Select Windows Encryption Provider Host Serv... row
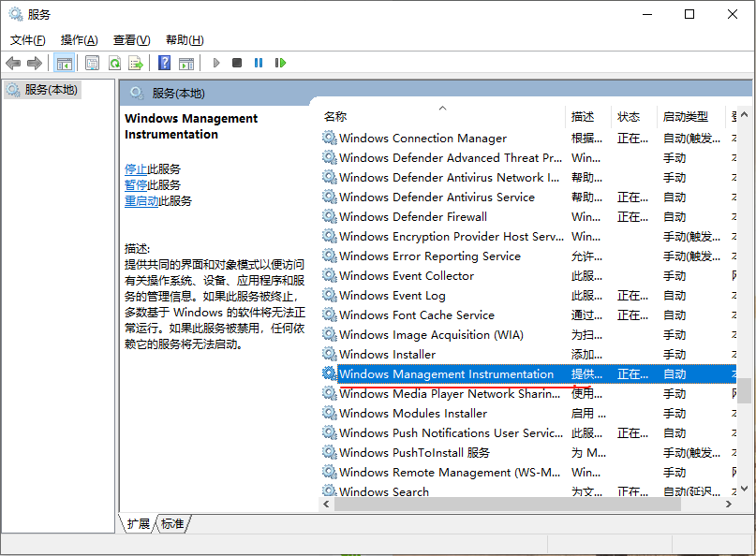Viewport: 756px width, 556px height. coord(528,236)
